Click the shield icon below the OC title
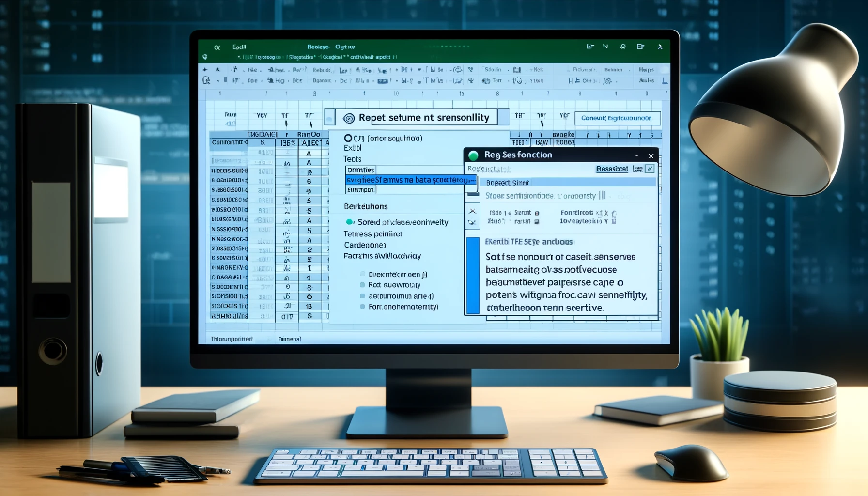The height and width of the screenshot is (496, 868). pyautogui.click(x=205, y=57)
